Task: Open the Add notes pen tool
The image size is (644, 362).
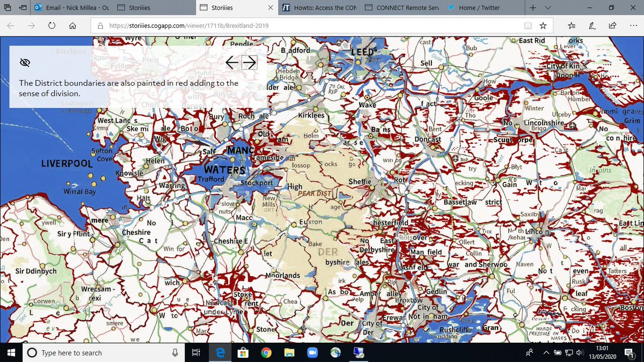Action: tap(592, 25)
